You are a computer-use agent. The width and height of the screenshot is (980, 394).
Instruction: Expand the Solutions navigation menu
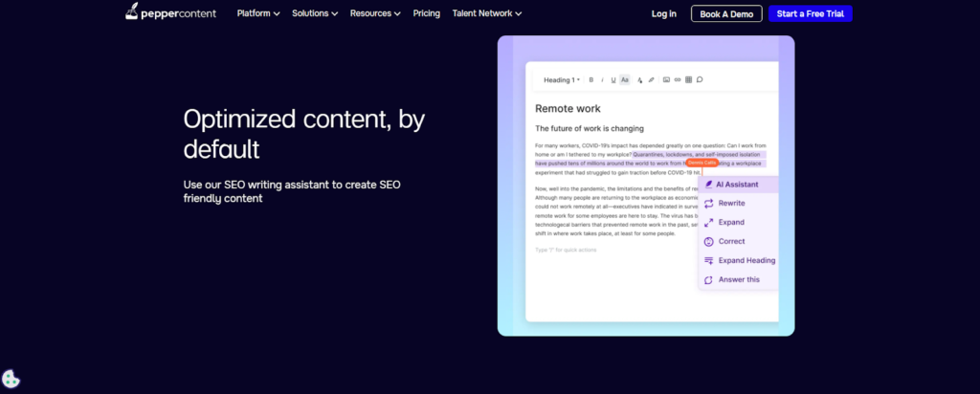pyautogui.click(x=316, y=13)
